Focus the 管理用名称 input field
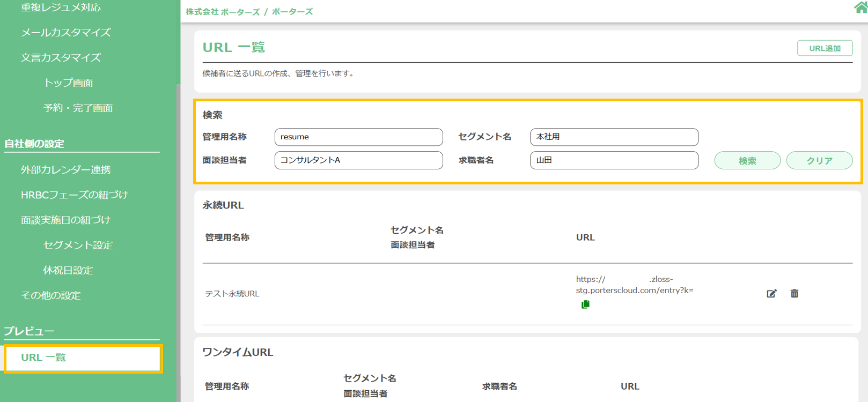This screenshot has width=868, height=402. [x=358, y=137]
